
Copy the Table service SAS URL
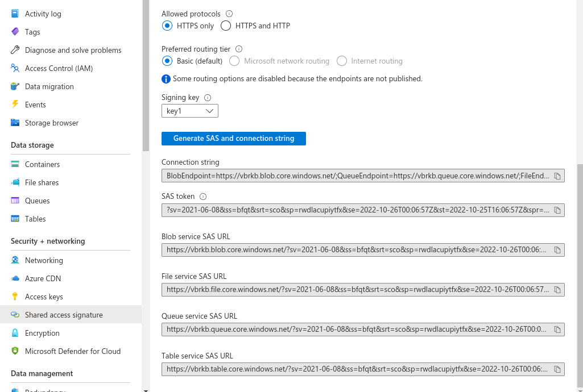click(557, 369)
